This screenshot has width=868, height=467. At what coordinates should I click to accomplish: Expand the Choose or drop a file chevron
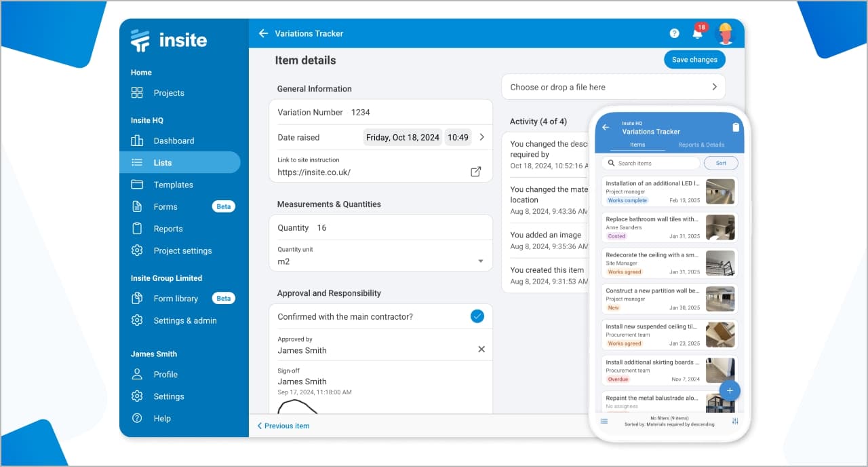point(714,87)
